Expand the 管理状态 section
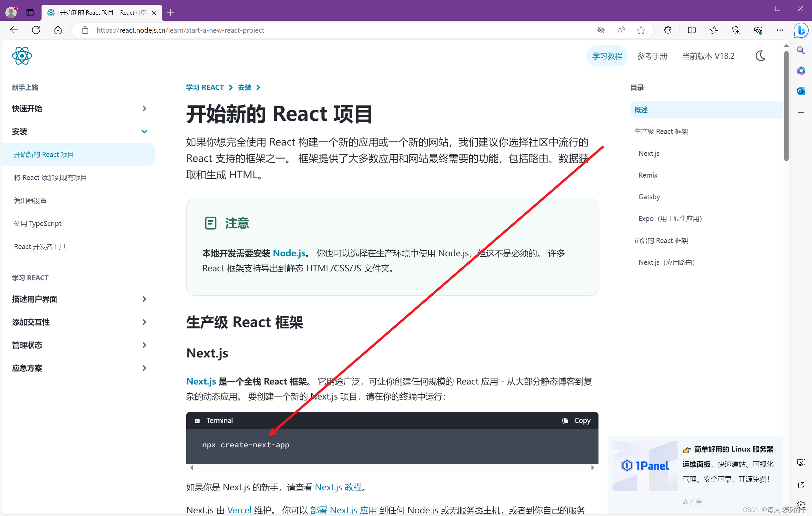Image resolution: width=812 pixels, height=516 pixels. pyautogui.click(x=144, y=345)
